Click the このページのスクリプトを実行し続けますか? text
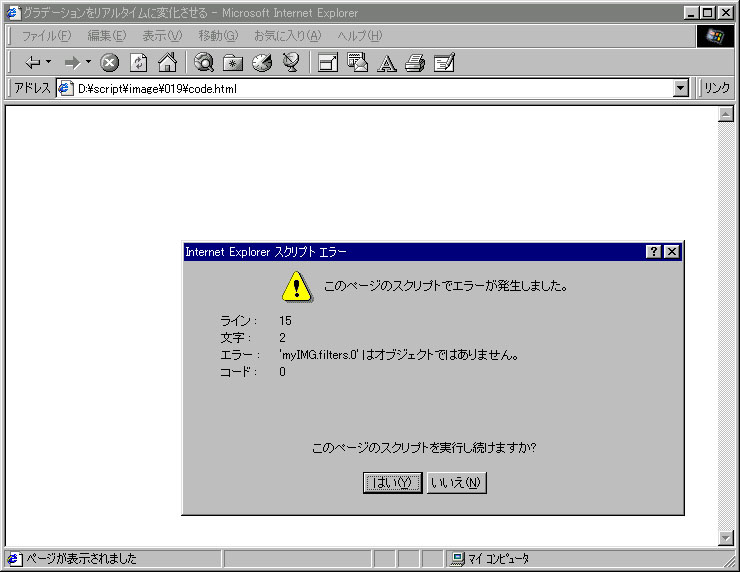 click(x=424, y=447)
